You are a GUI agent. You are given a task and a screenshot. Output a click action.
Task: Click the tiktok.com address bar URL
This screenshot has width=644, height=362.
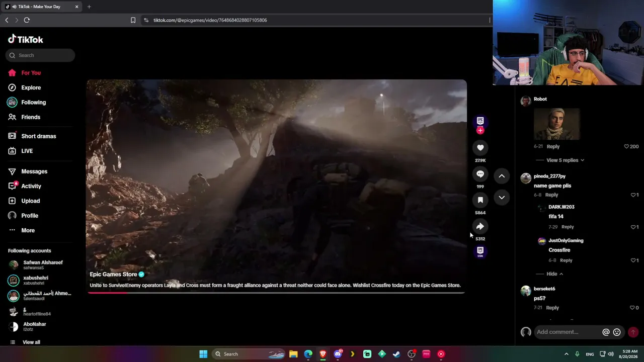click(210, 20)
